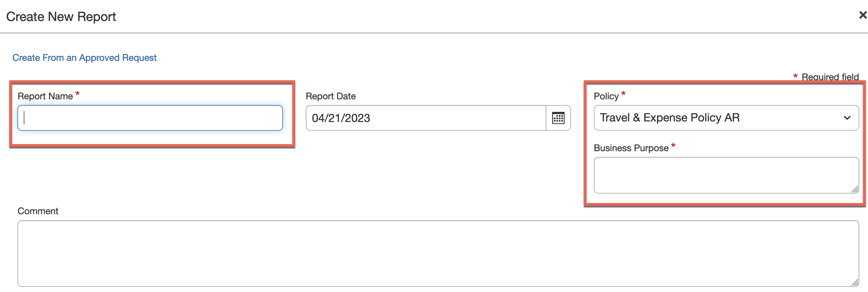Click the Report Date label
This screenshot has width=868, height=292.
coord(330,96)
